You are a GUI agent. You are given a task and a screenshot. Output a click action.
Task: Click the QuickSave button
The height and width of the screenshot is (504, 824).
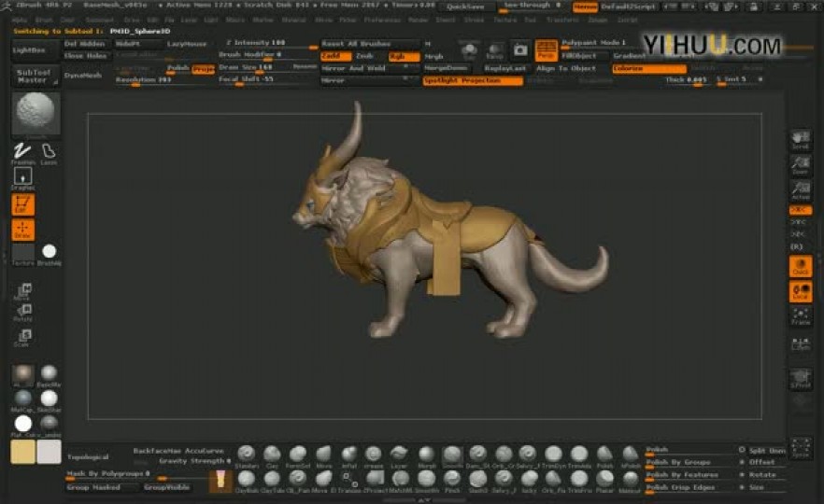pyautogui.click(x=465, y=7)
